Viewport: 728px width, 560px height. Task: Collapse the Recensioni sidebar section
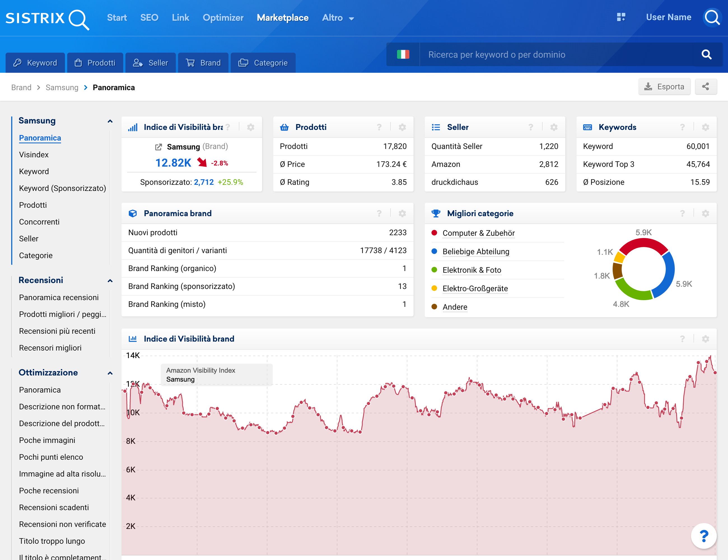[110, 281]
